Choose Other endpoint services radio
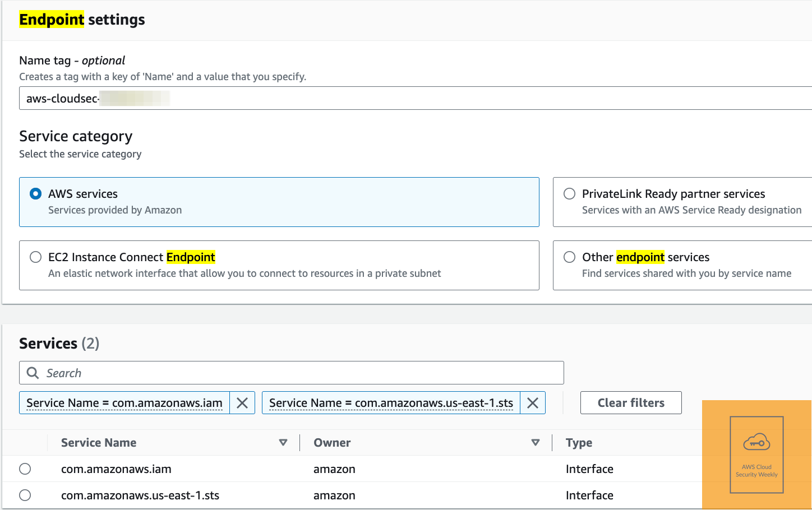812x510 pixels. tap(570, 257)
